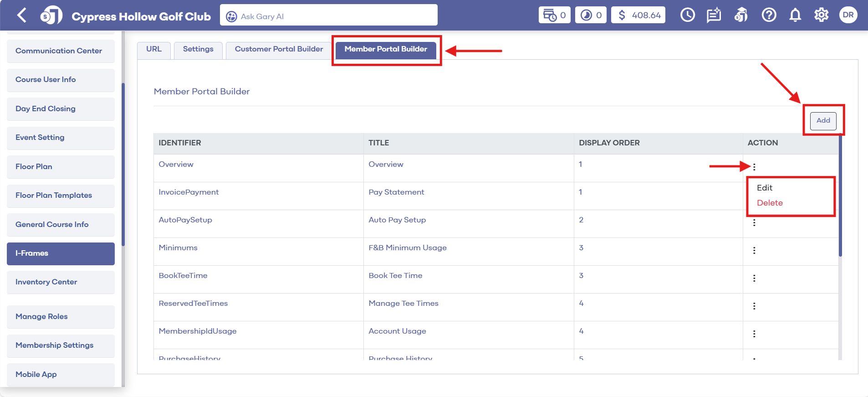Open the clock icon in top bar
The image size is (868, 397).
tap(687, 15)
